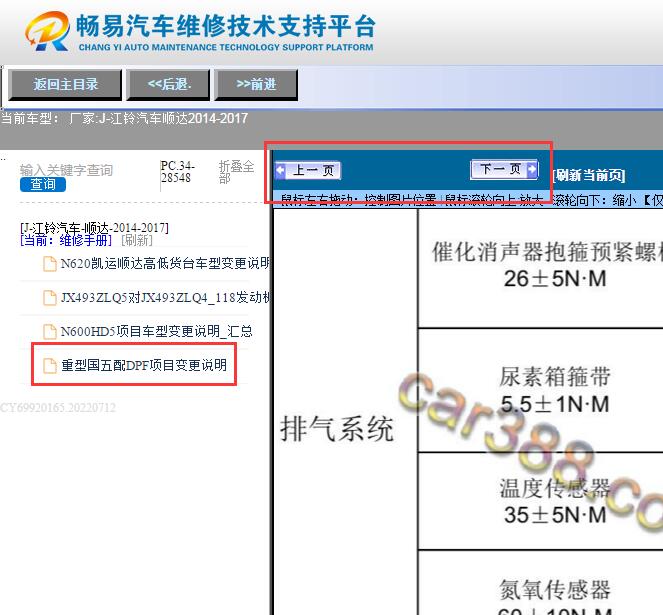This screenshot has width=663, height=615.
Task: Go back with the <<后退 button
Action: click(x=168, y=85)
